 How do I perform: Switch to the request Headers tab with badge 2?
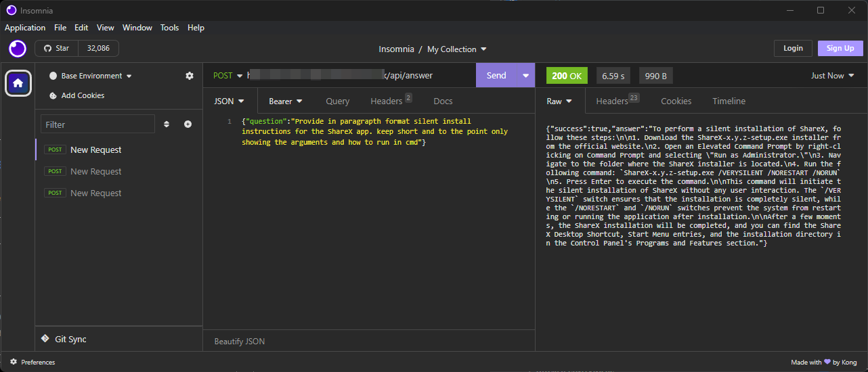pyautogui.click(x=391, y=101)
